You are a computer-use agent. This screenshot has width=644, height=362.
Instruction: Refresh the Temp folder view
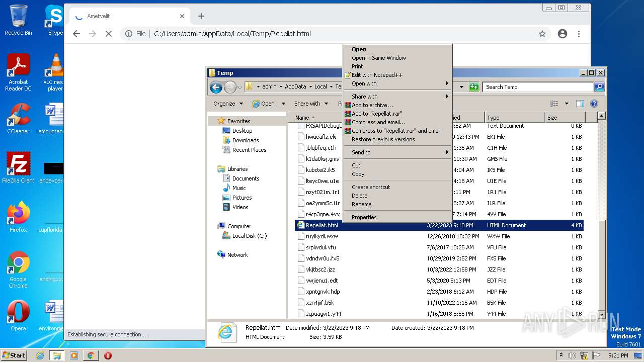pos(473,87)
